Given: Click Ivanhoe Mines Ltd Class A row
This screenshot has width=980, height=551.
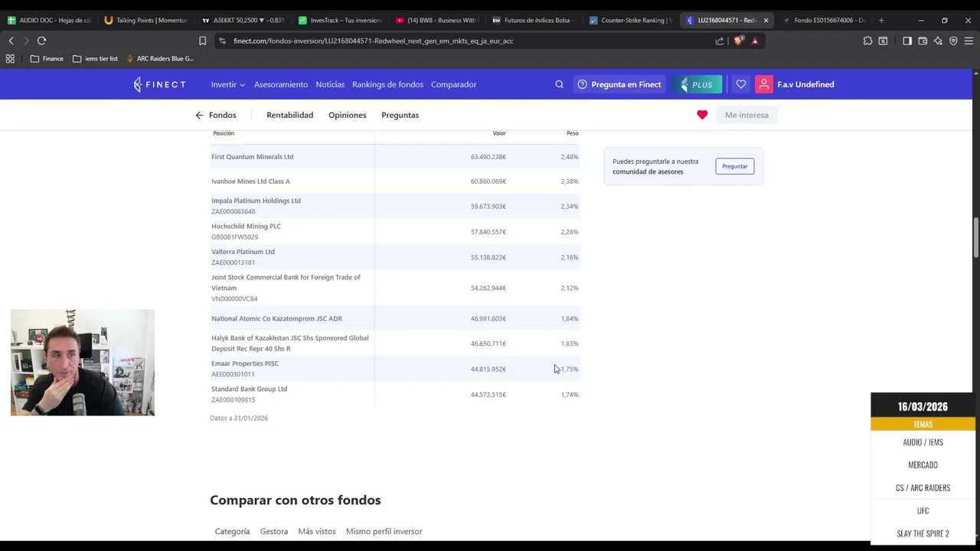Looking at the screenshot, I should click(x=395, y=181).
